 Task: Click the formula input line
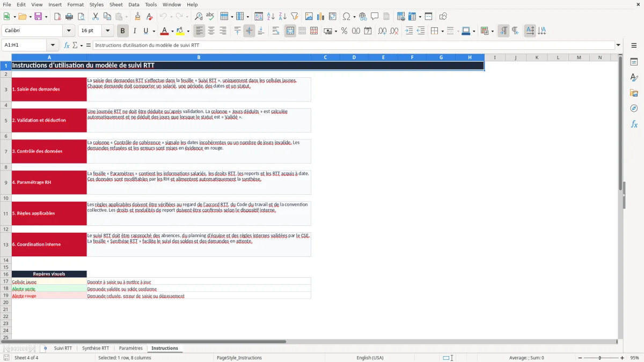pos(353,46)
